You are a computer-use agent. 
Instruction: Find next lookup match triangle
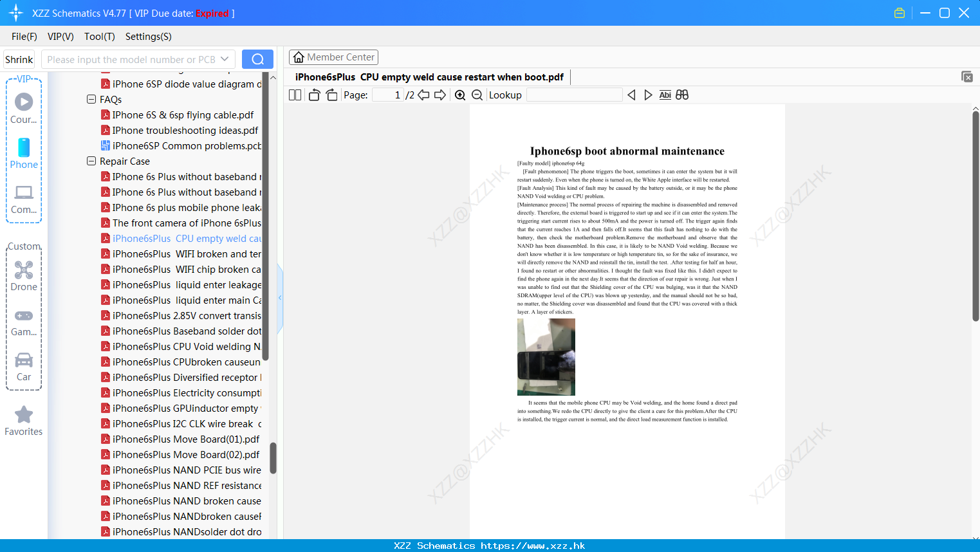coord(648,95)
